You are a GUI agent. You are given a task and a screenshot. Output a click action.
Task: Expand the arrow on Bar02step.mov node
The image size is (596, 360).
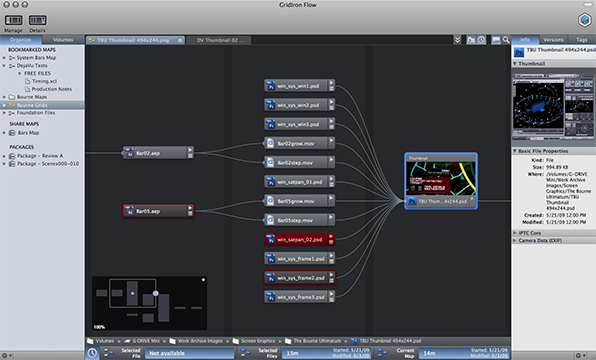pos(331,160)
